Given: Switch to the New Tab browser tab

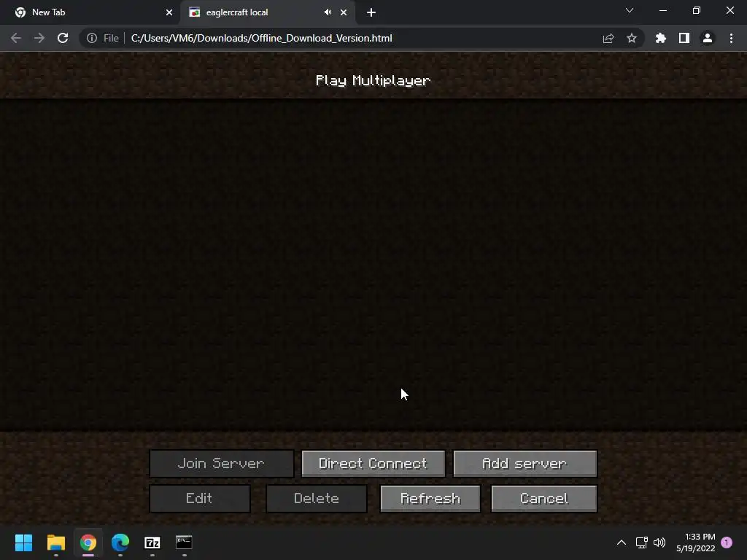Looking at the screenshot, I should tap(90, 12).
